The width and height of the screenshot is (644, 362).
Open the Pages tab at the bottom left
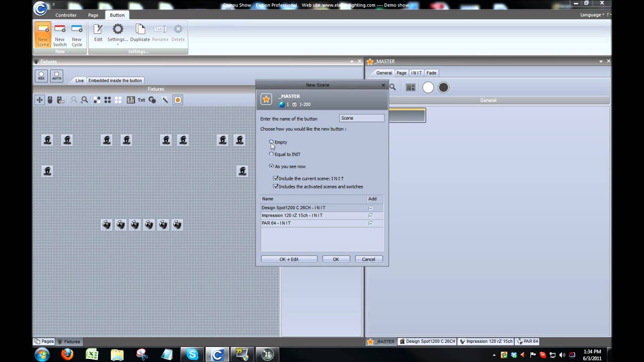point(44,341)
